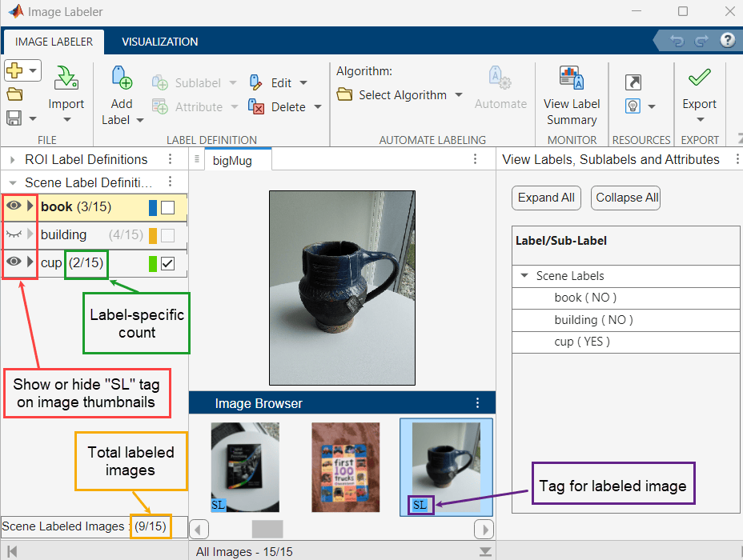Click the orange color swatch for building
Image resolution: width=743 pixels, height=560 pixels.
pos(153,236)
